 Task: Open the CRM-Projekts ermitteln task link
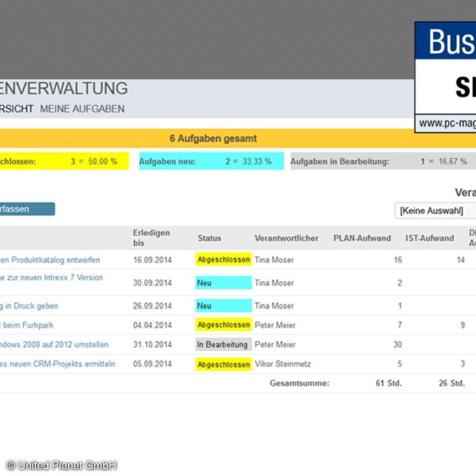[x=58, y=364]
